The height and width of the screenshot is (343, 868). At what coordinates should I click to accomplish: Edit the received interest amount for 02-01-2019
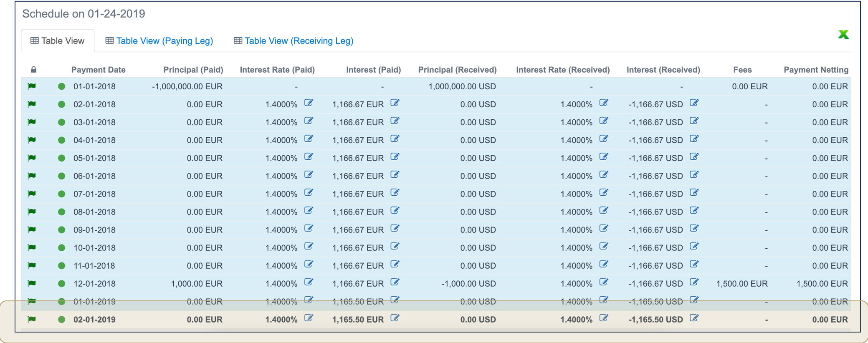(694, 318)
